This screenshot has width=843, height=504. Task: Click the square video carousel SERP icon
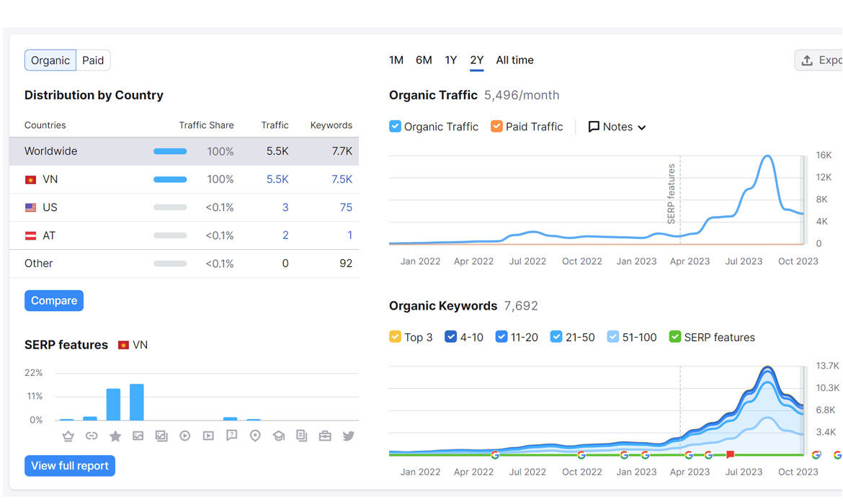pyautogui.click(x=208, y=436)
